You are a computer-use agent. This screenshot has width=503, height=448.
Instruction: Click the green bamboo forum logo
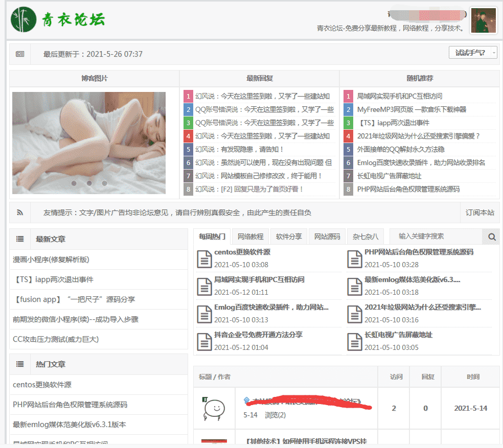(x=24, y=19)
